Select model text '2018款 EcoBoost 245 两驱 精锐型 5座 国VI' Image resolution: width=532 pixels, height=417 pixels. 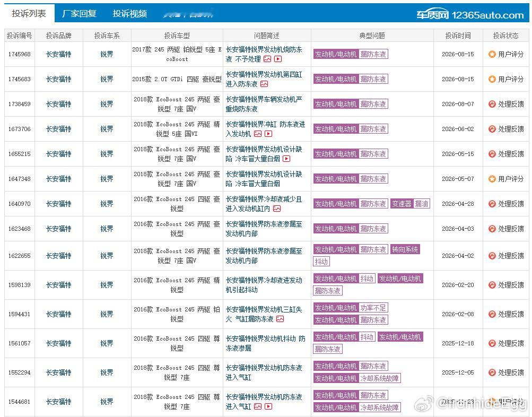pyautogui.click(x=177, y=129)
